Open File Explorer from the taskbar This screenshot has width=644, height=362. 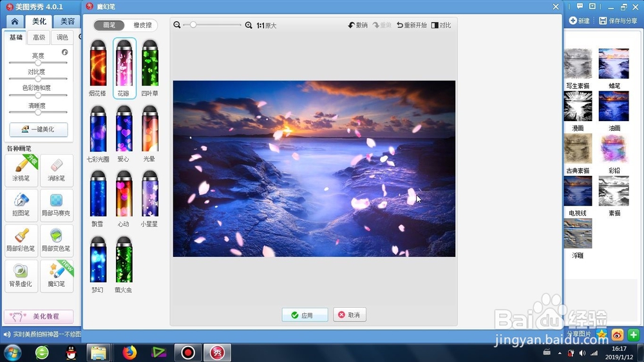[99, 352]
